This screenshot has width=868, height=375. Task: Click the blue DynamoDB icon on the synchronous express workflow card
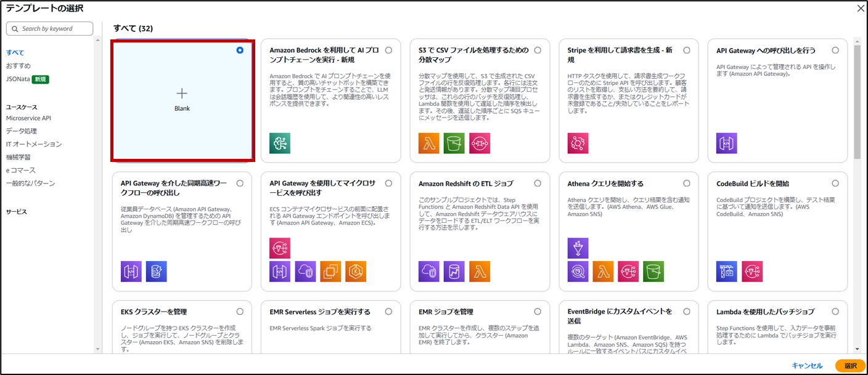pos(157,272)
